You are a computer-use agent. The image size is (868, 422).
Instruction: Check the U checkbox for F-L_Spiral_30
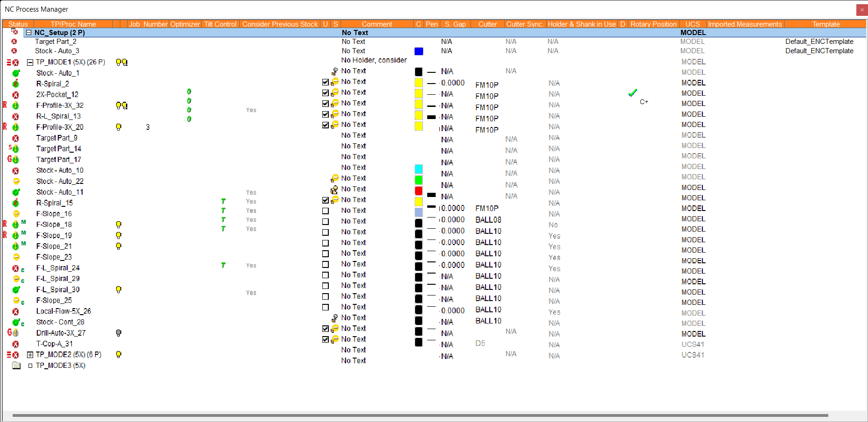point(326,286)
